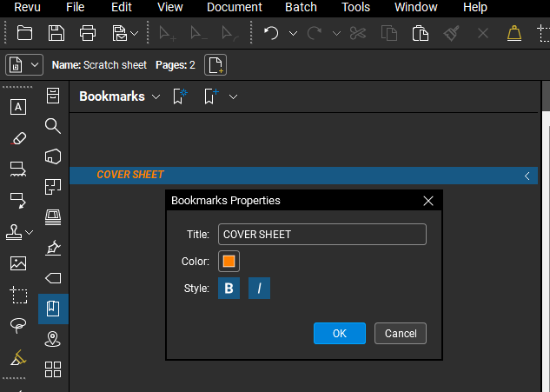Select the Image tool
The image size is (550, 392).
tap(18, 263)
